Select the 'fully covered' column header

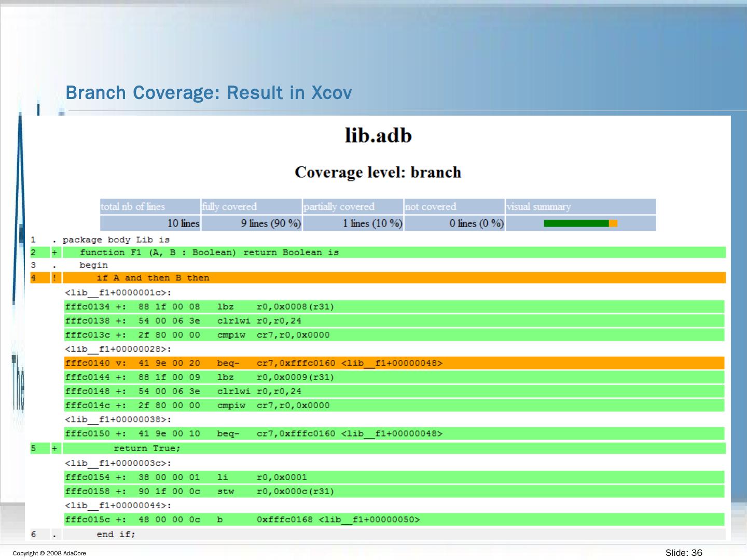coord(251,206)
